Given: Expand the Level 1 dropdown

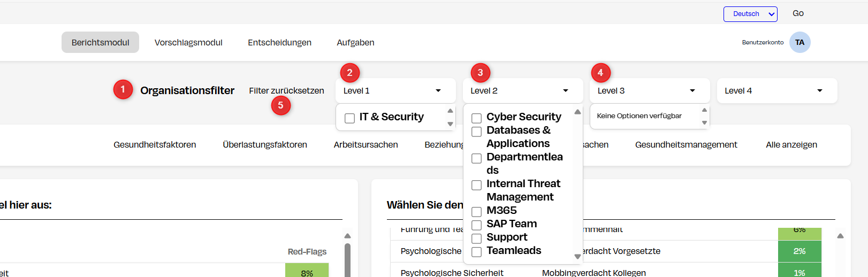Looking at the screenshot, I should (x=395, y=91).
